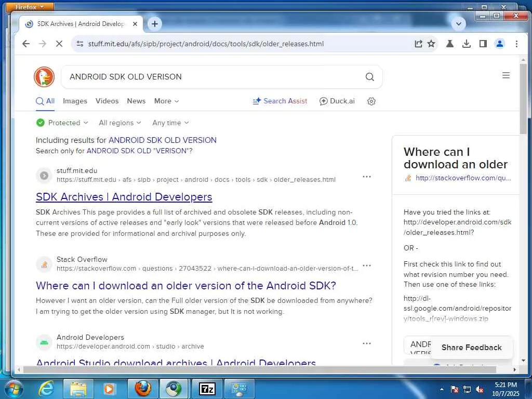The height and width of the screenshot is (399, 532).
Task: Stop page loading with the X button
Action: 59,44
